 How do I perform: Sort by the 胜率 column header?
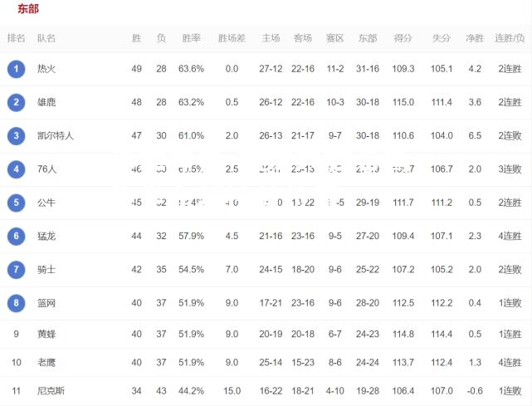coord(192,38)
